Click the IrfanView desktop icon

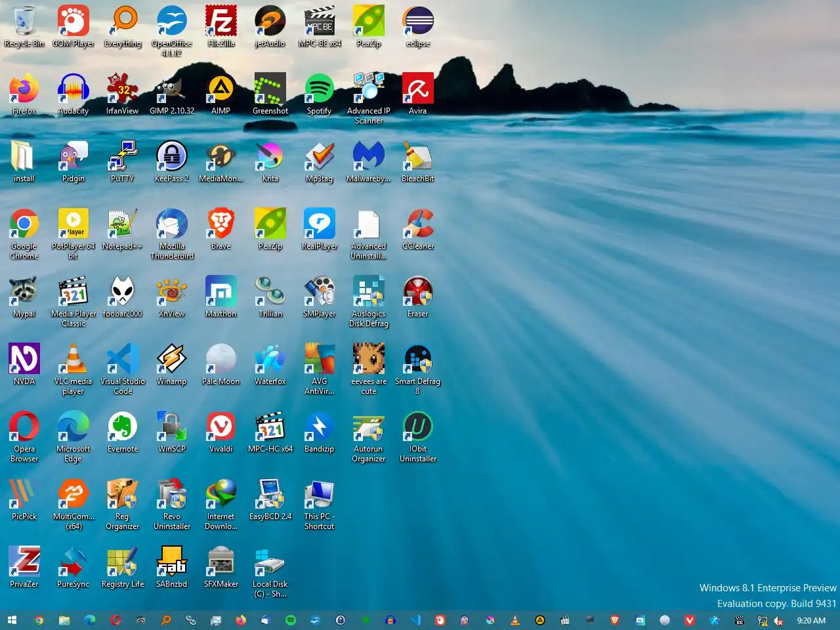123,95
